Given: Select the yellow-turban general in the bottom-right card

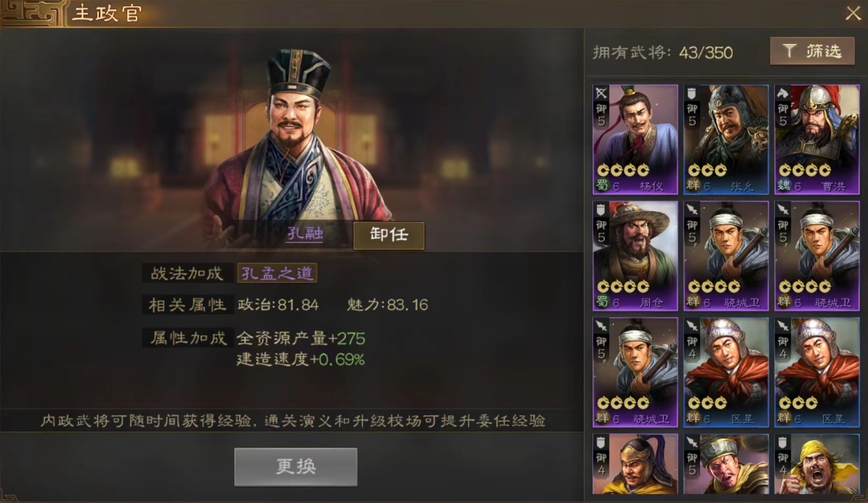Looking at the screenshot, I should (817, 464).
